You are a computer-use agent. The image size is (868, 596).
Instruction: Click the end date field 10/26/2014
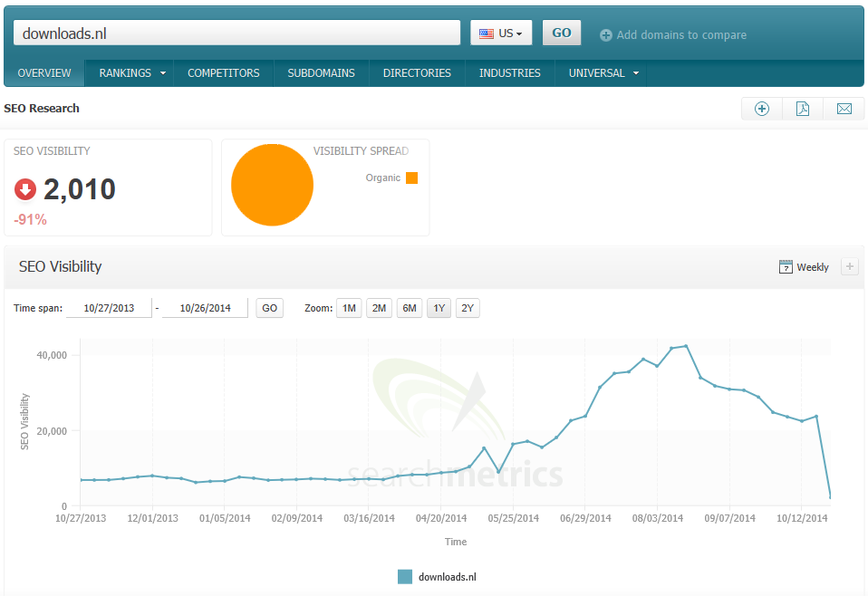click(x=206, y=308)
